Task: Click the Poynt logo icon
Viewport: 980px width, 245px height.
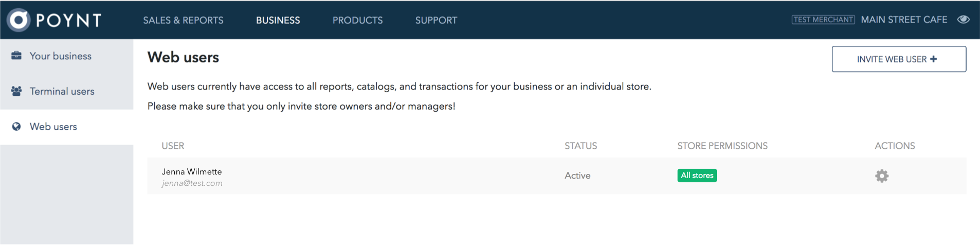Action: [x=19, y=20]
